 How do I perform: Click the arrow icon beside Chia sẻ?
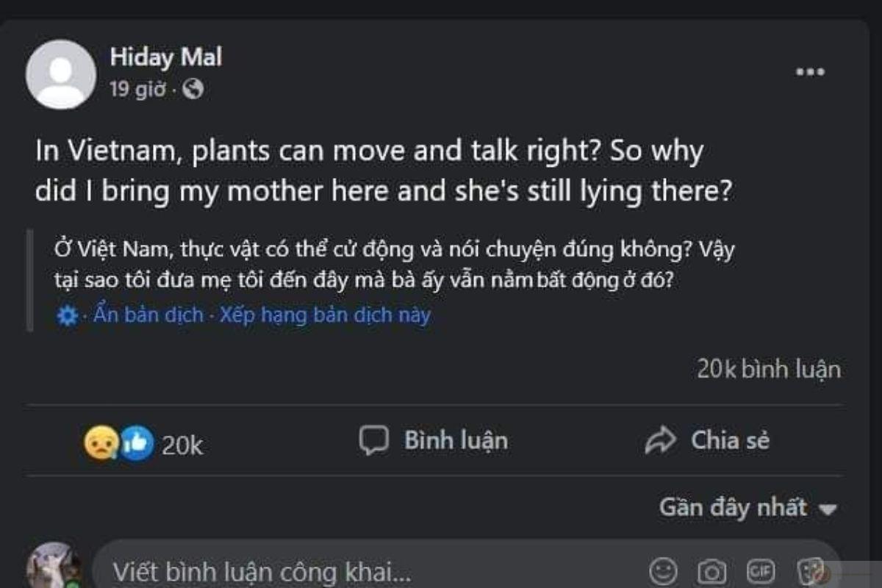tap(661, 440)
